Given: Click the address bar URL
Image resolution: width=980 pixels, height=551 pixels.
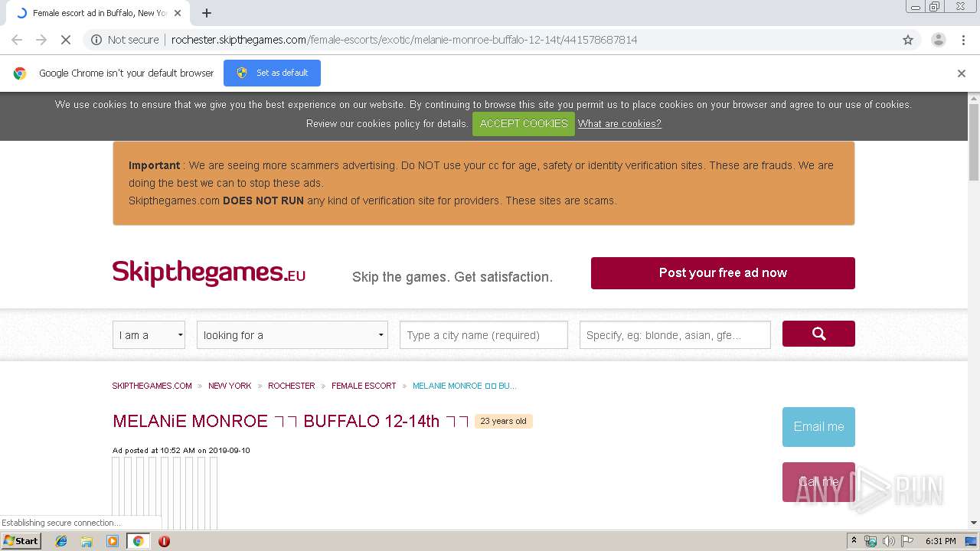Looking at the screenshot, I should click(404, 40).
